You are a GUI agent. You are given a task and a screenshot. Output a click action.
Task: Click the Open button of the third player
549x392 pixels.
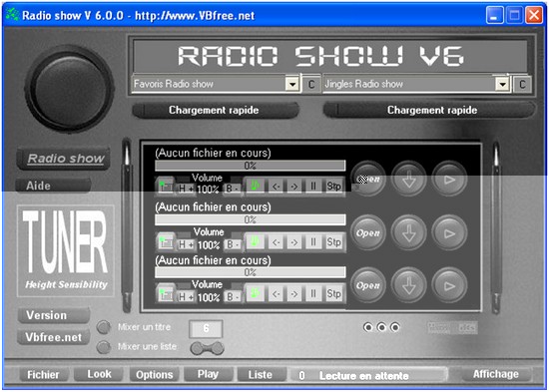tap(368, 285)
